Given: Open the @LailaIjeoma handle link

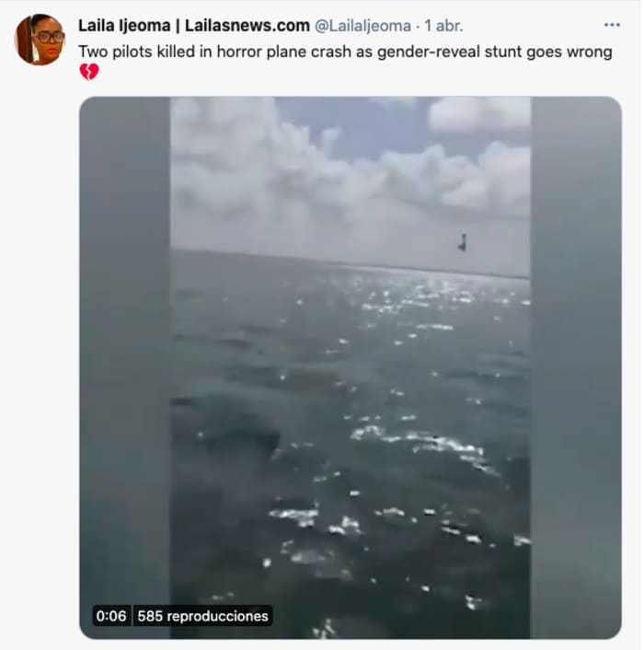Looking at the screenshot, I should pos(362,26).
